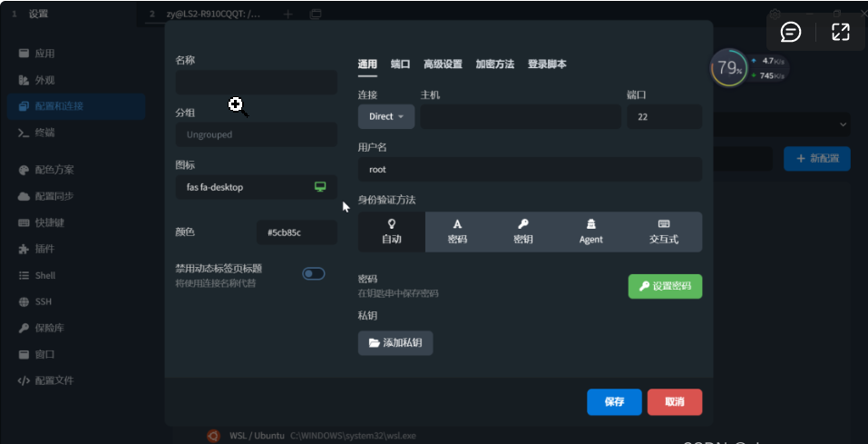Open the SSH settings section
Image resolution: width=868 pixels, height=444 pixels.
pyautogui.click(x=76, y=302)
